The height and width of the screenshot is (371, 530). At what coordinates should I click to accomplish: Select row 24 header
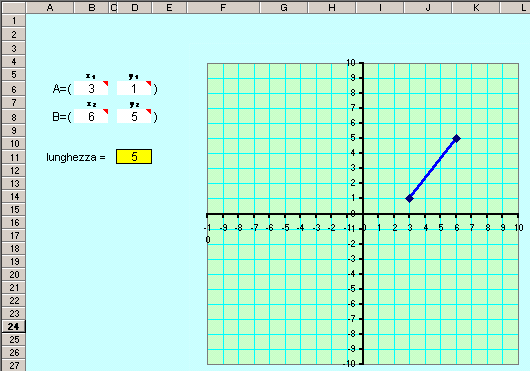(x=14, y=326)
